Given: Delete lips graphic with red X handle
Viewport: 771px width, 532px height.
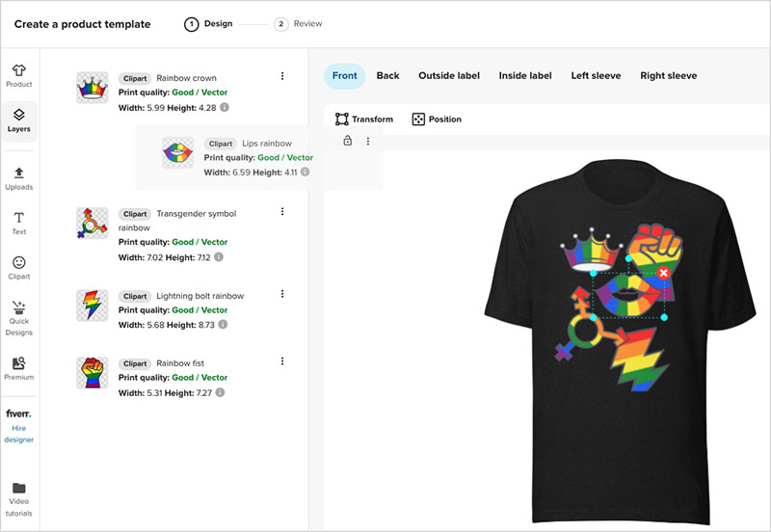Looking at the screenshot, I should pyautogui.click(x=664, y=273).
